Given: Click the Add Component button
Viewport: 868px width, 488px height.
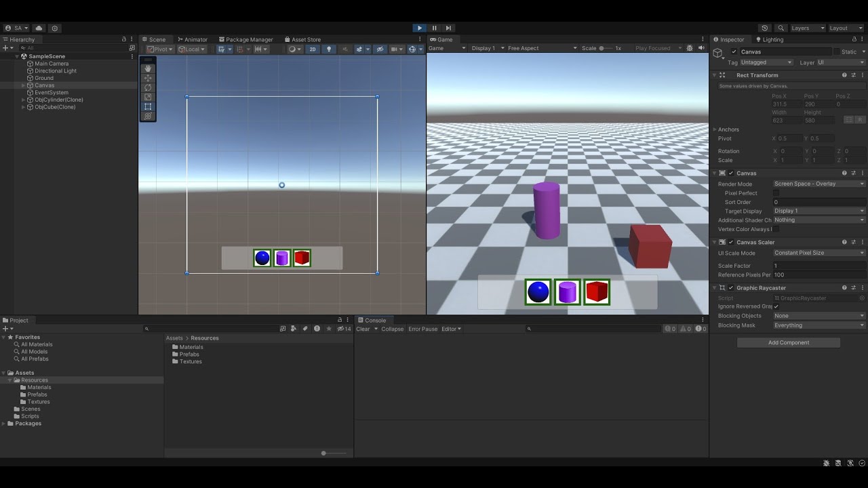Looking at the screenshot, I should point(789,343).
